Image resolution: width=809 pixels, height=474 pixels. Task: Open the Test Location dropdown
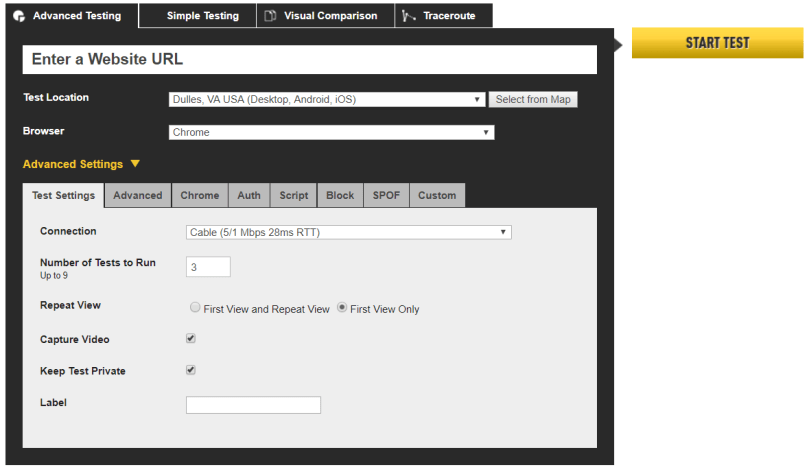(x=327, y=100)
